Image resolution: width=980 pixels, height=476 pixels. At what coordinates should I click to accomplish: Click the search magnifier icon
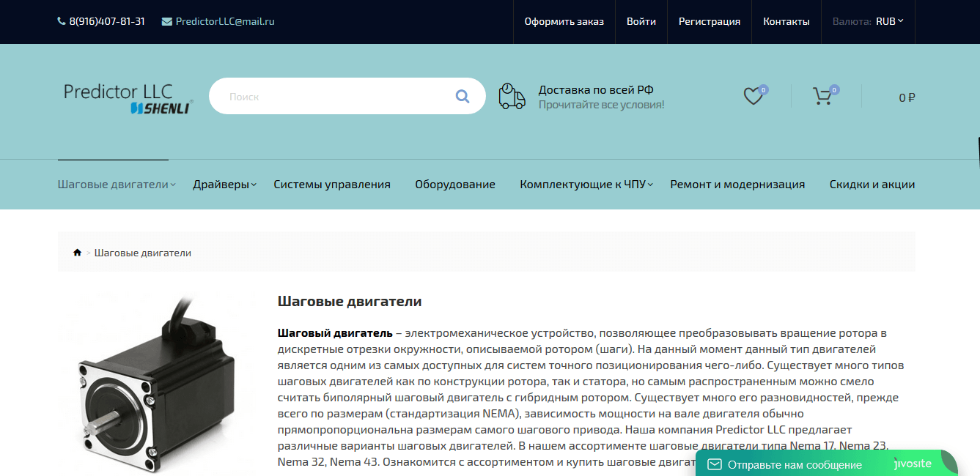pyautogui.click(x=462, y=96)
